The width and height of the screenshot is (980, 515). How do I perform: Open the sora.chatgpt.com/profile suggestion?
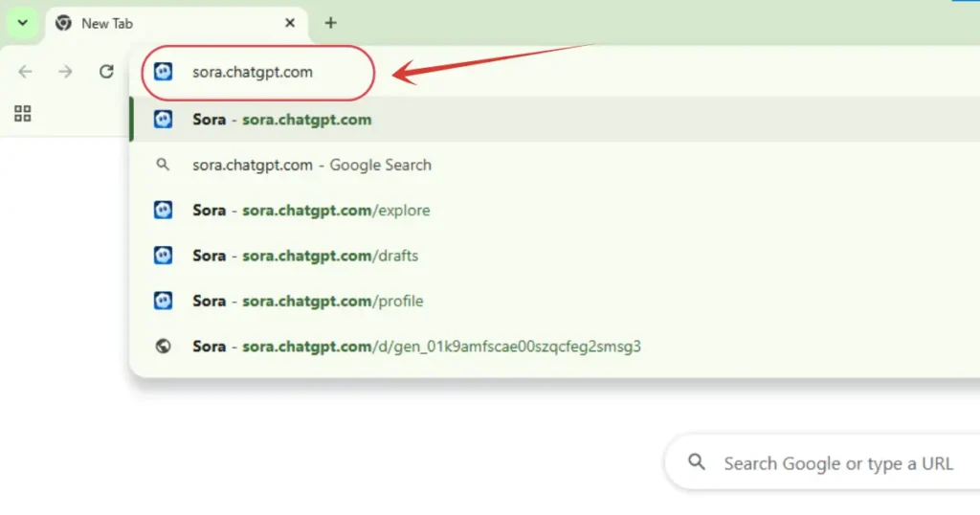coord(307,301)
